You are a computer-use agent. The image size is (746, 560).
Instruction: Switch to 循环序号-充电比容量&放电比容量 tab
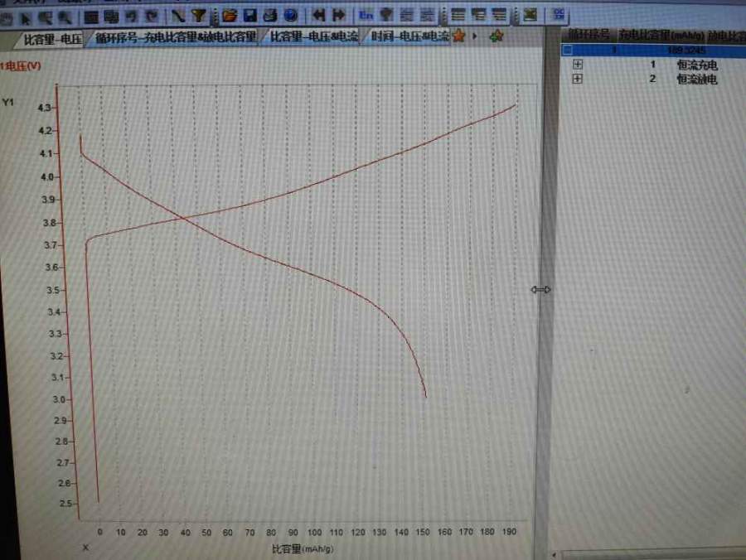pyautogui.click(x=175, y=37)
